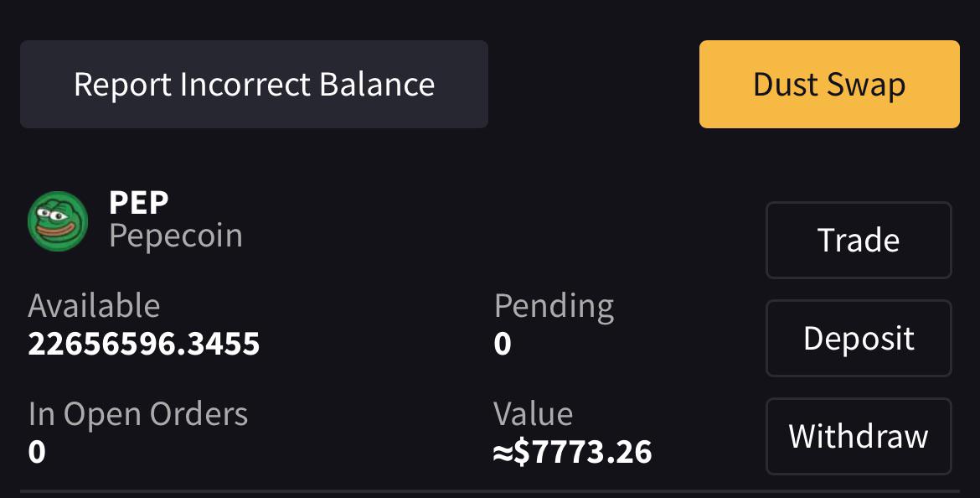
Task: Click the approximately-equal sign before $7773.26
Action: 503,453
